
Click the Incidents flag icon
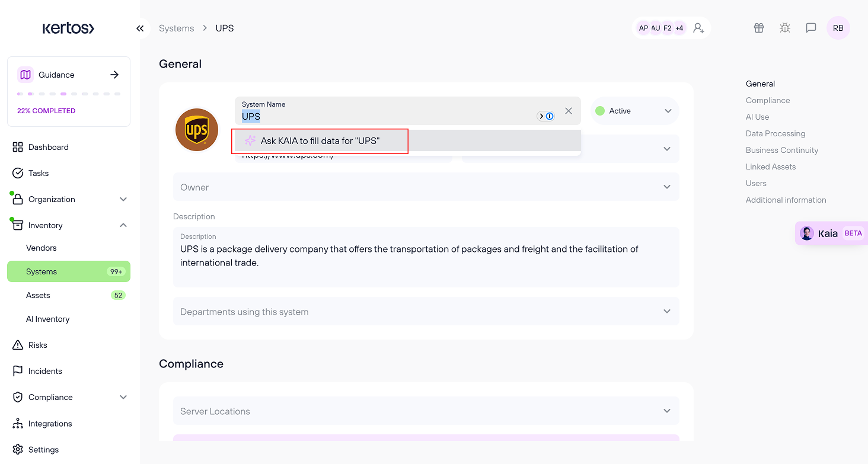(x=18, y=371)
